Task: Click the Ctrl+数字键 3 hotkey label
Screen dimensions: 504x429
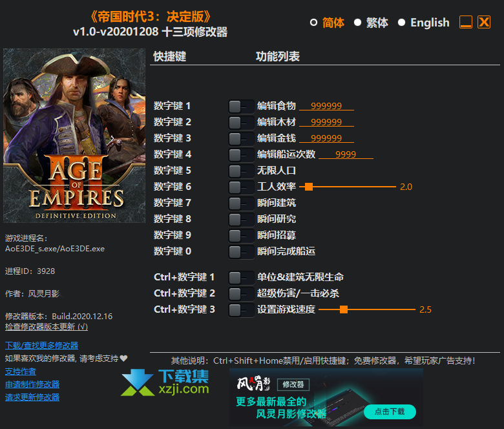Action: pyautogui.click(x=184, y=309)
